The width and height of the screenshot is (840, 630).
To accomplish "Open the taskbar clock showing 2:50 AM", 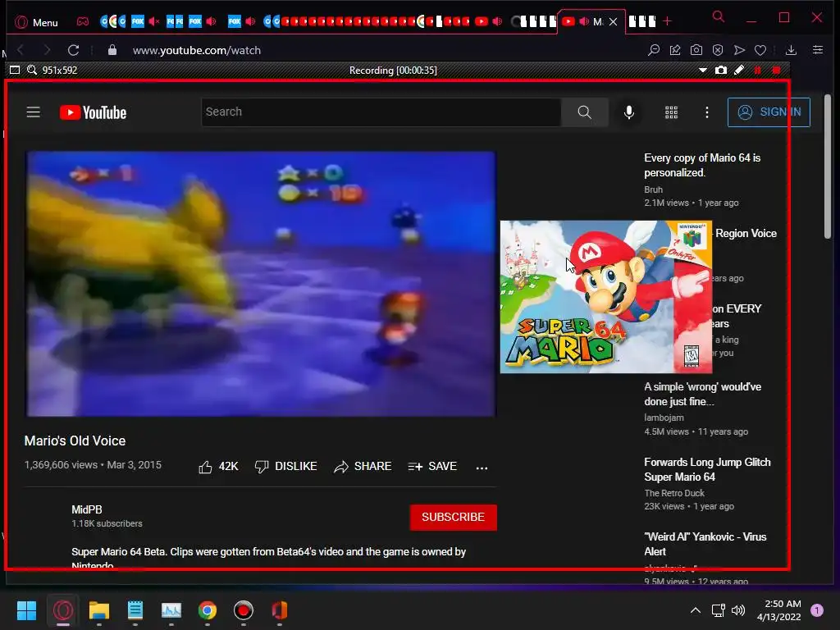I will pos(779,610).
